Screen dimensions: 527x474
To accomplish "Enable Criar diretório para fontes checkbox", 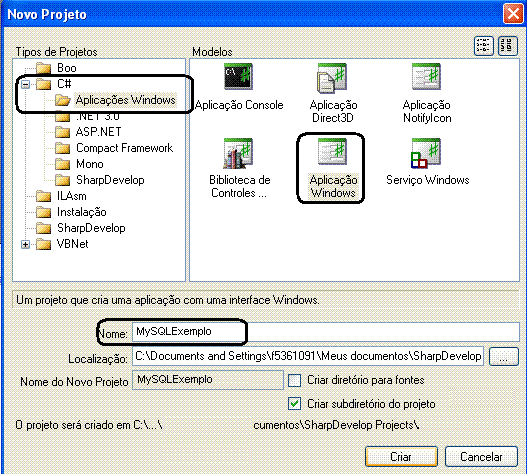I will (x=294, y=380).
